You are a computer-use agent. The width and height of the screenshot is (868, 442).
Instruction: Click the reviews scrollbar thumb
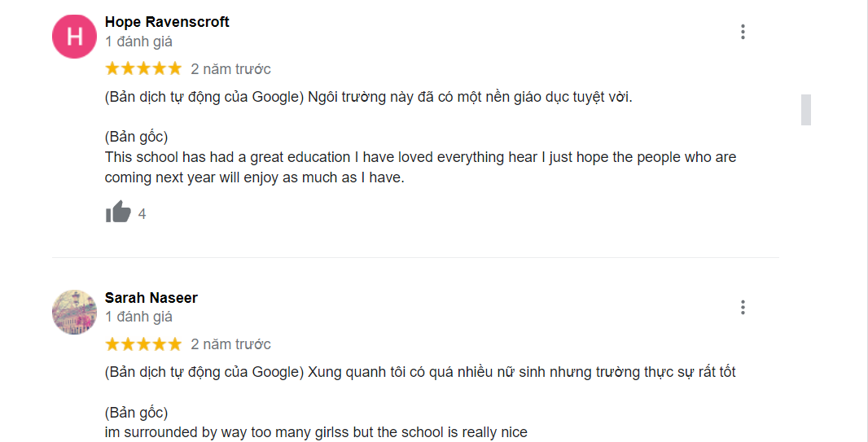(805, 110)
